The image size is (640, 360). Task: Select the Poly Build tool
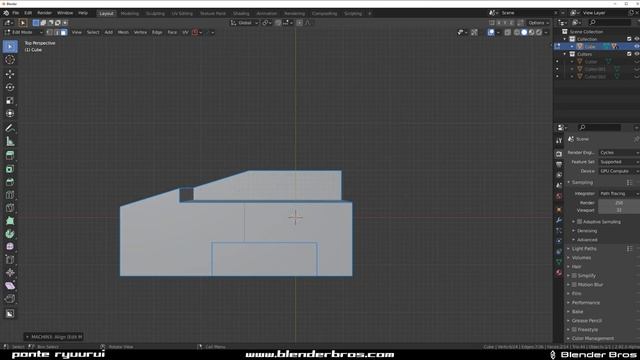click(x=10, y=221)
